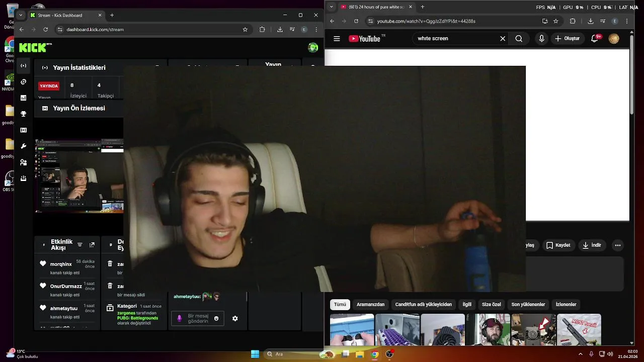This screenshot has width=644, height=362.
Task: Click the link icon in Kick sidebar
Action: pos(23,82)
